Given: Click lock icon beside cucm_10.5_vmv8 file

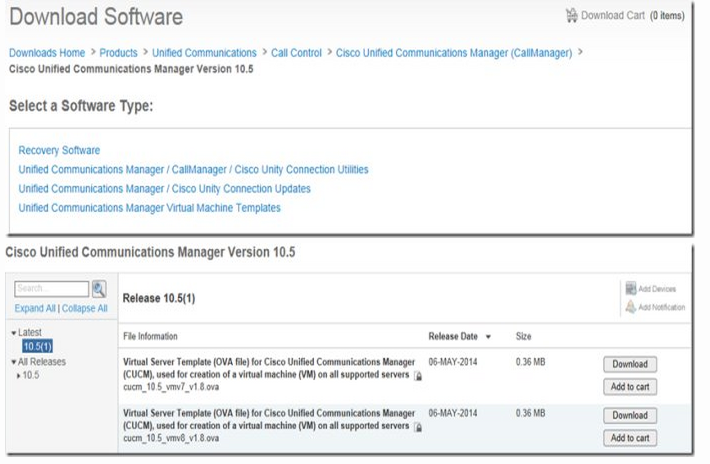Looking at the screenshot, I should click(418, 427).
